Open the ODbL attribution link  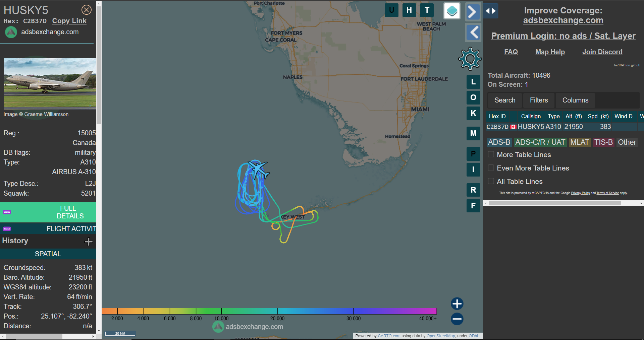[474, 336]
